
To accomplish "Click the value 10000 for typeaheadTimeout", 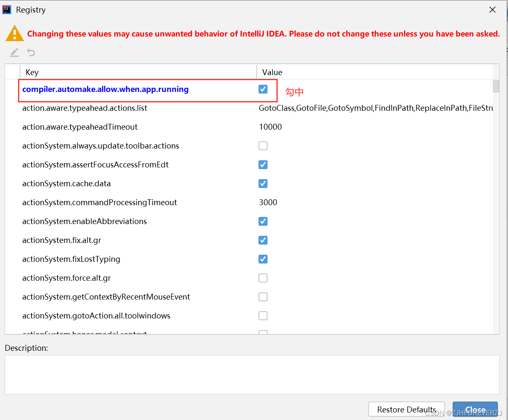I will [x=270, y=127].
